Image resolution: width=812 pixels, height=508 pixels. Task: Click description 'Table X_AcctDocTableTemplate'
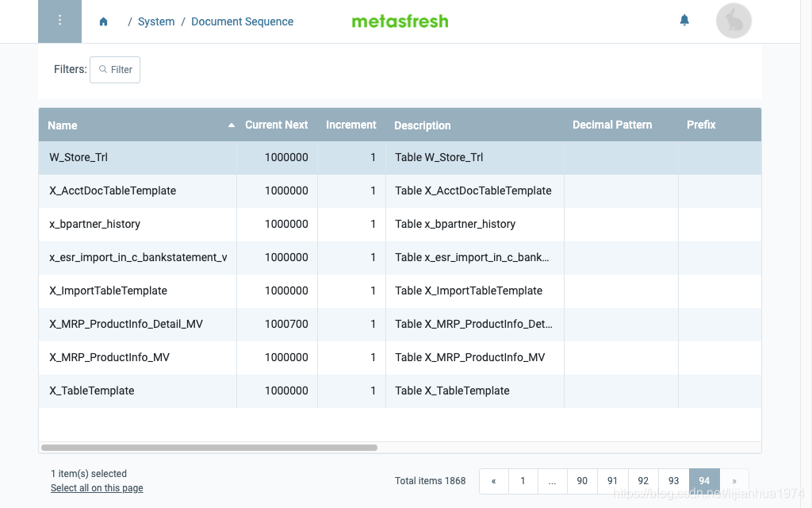pyautogui.click(x=473, y=190)
